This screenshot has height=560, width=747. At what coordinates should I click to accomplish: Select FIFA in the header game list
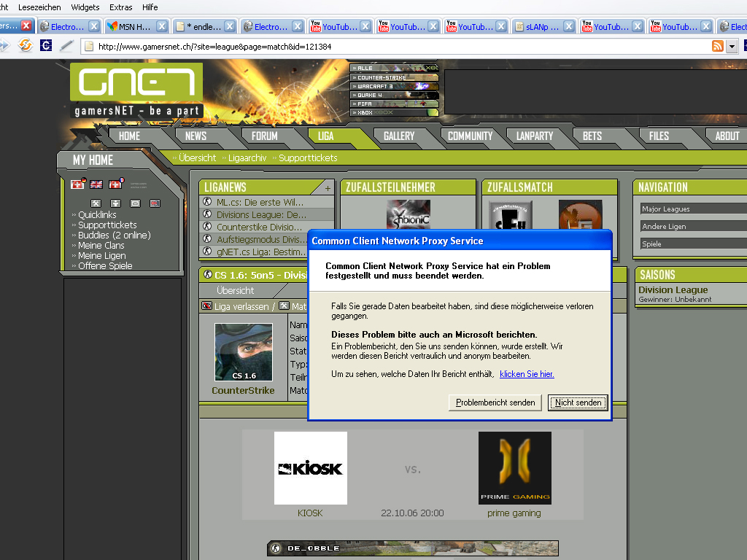point(394,104)
